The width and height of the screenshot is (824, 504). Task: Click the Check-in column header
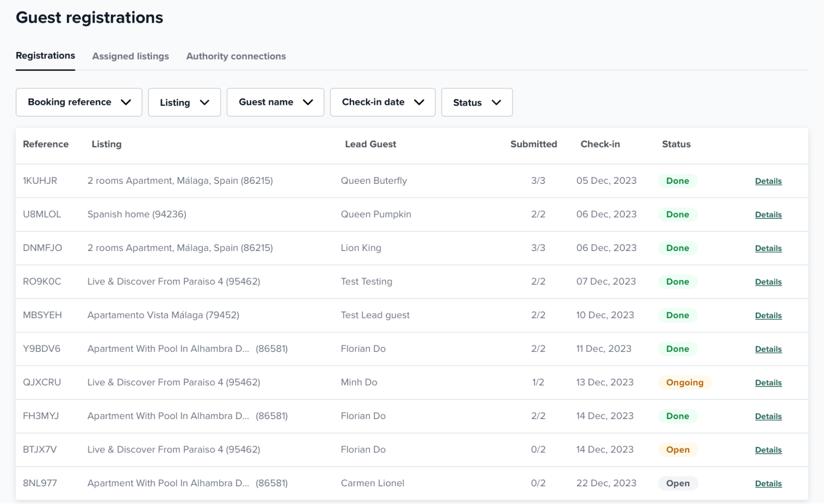coord(600,144)
